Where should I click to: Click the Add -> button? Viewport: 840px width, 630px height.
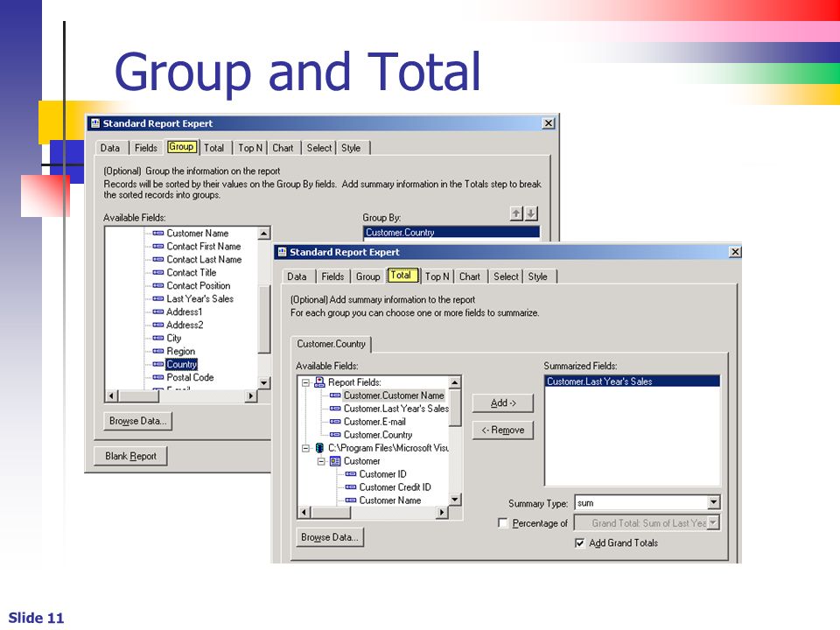coord(503,402)
